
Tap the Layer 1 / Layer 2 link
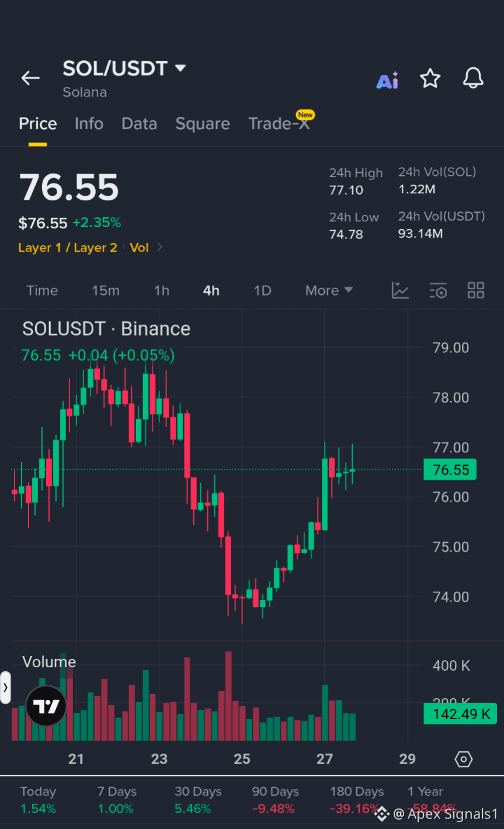(x=68, y=248)
